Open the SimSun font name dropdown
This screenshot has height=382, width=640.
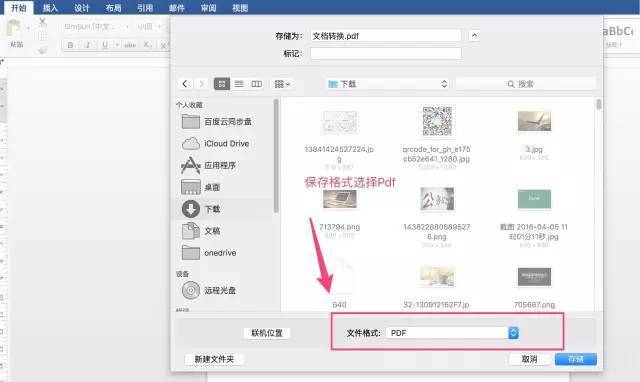coord(96,27)
